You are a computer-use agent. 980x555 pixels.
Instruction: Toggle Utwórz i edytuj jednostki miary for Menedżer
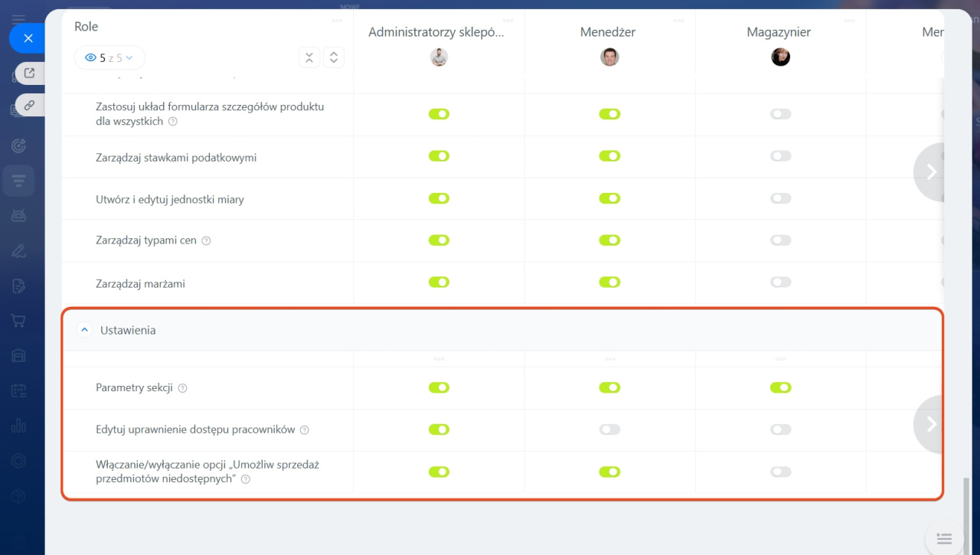[x=609, y=198]
